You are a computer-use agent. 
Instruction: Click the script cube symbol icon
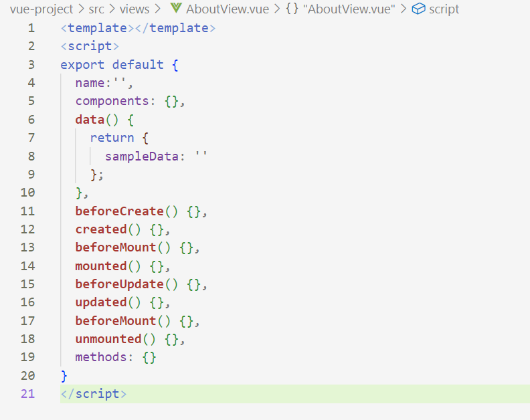(x=418, y=9)
